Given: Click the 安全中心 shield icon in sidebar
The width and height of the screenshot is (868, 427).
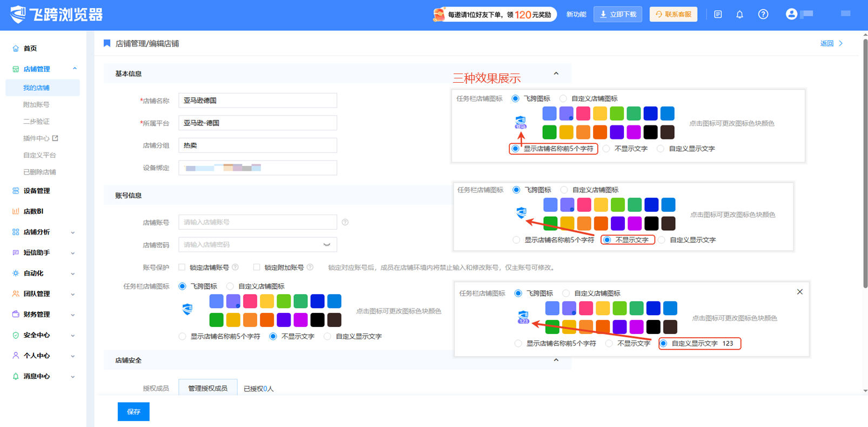Looking at the screenshot, I should coord(16,335).
